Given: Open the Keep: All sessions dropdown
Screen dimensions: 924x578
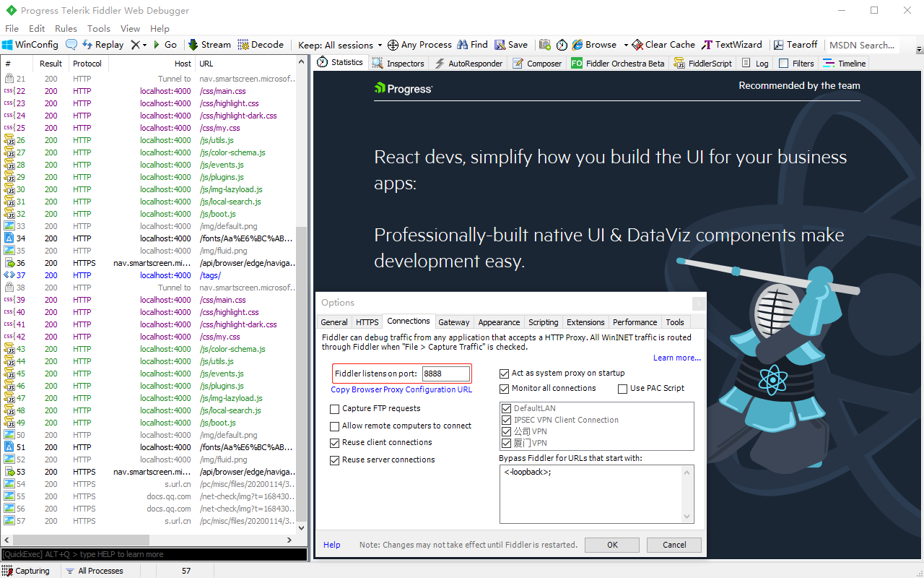Looking at the screenshot, I should (x=341, y=45).
